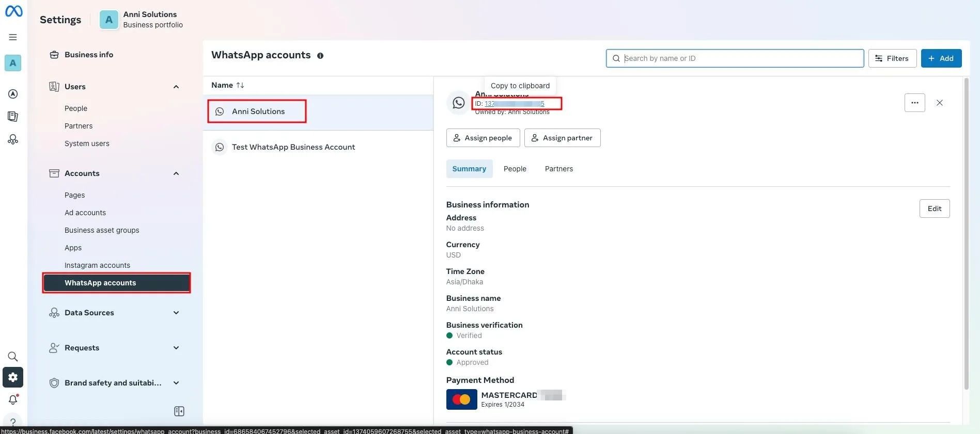Open the data sources icon in left rail
Screen dimensions: 980x434
click(13, 139)
